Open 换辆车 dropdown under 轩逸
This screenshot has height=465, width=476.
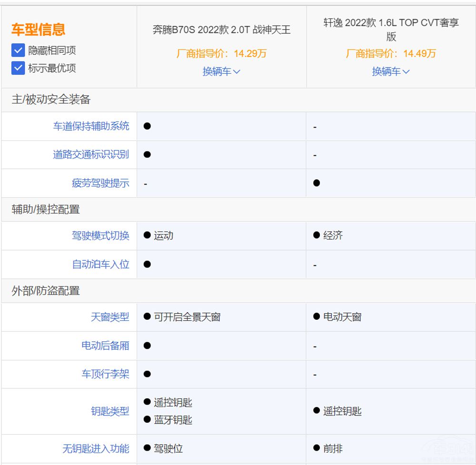click(x=391, y=71)
